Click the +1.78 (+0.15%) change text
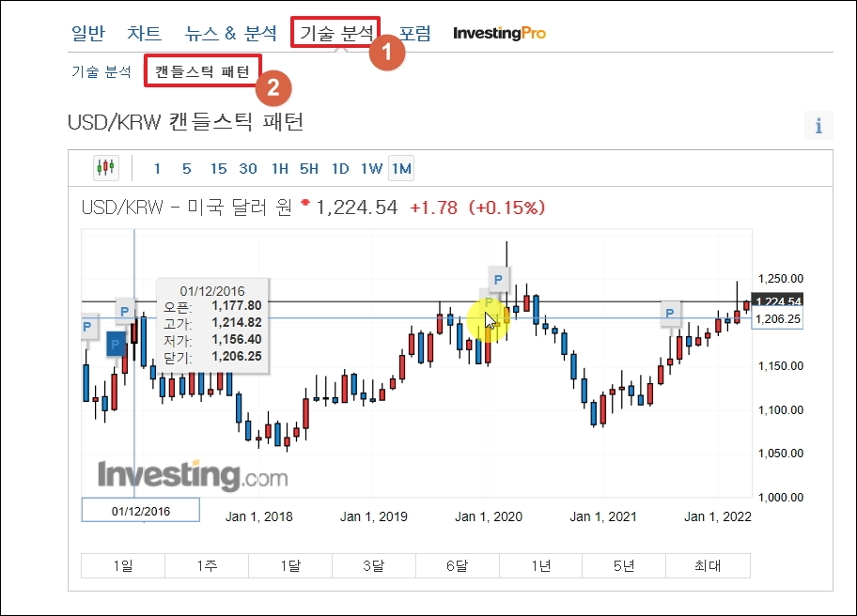The width and height of the screenshot is (857, 616). click(477, 208)
